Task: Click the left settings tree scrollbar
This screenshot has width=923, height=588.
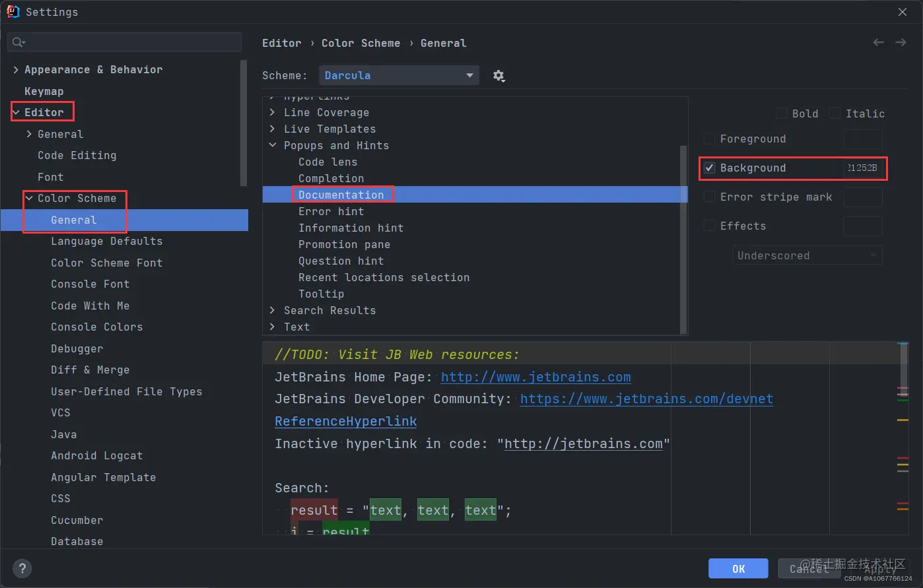Action: coord(244,123)
